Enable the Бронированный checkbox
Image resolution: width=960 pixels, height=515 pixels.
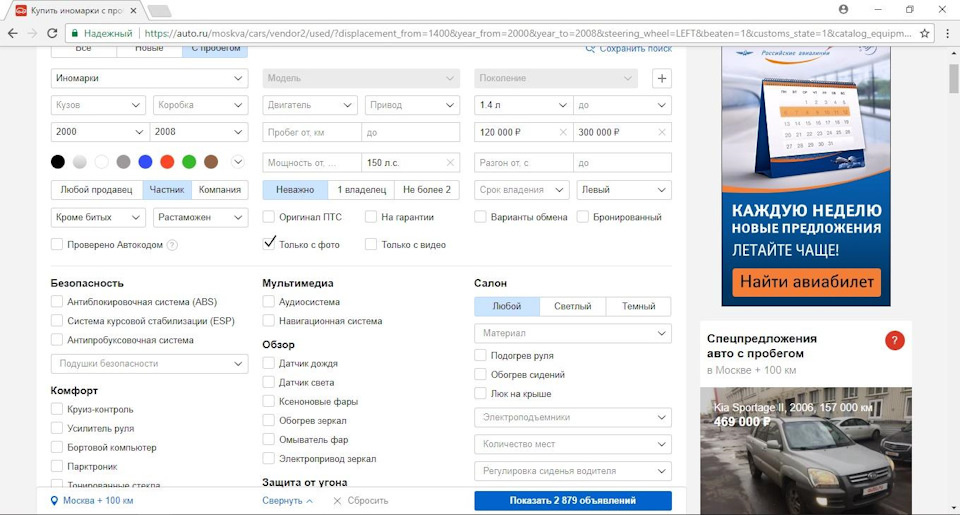click(x=582, y=217)
